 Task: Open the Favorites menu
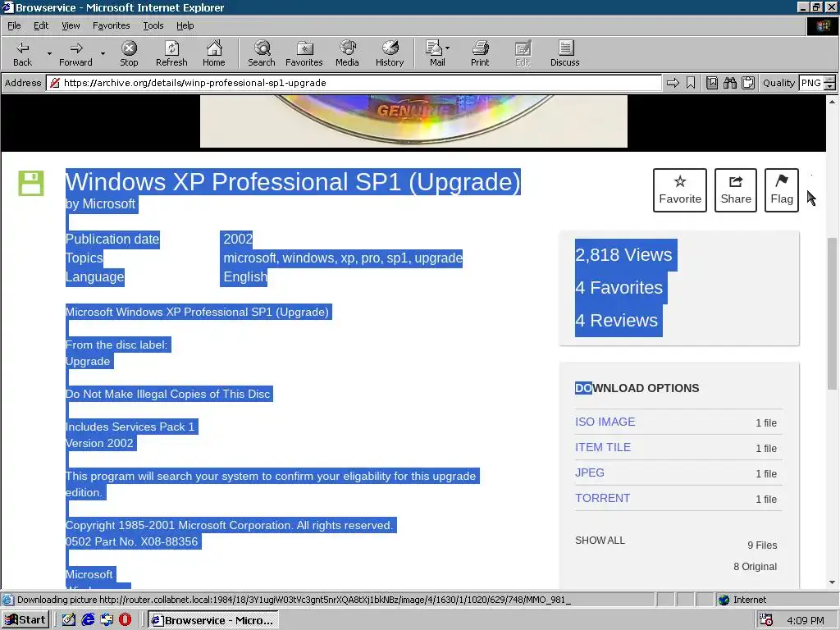point(112,25)
